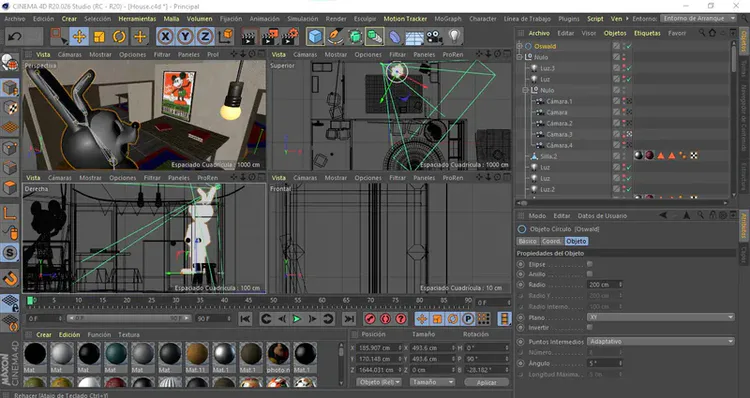
Task: Open the spline pen tool icon
Action: coord(335,37)
